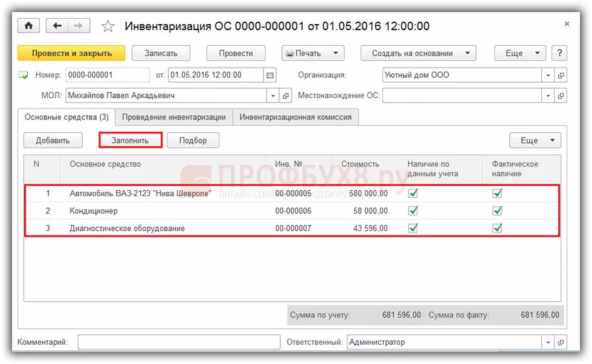Open the Печать dropdown menu

[313, 53]
